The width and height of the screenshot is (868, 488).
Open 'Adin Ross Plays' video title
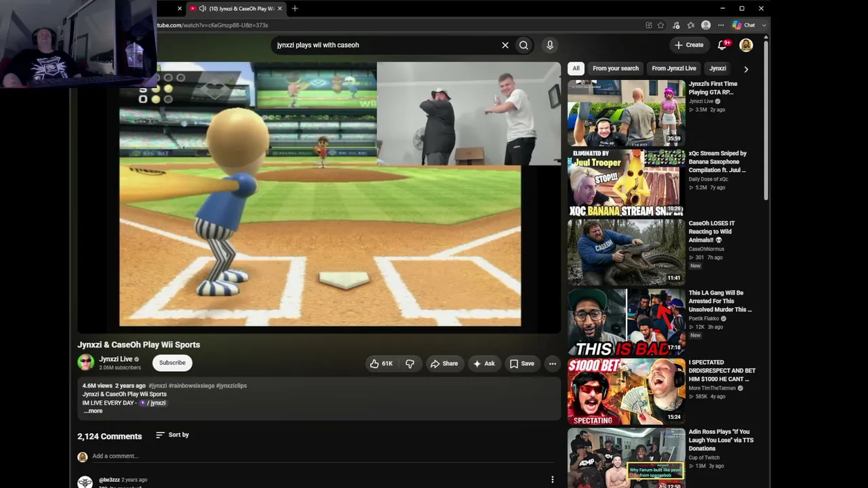721,440
